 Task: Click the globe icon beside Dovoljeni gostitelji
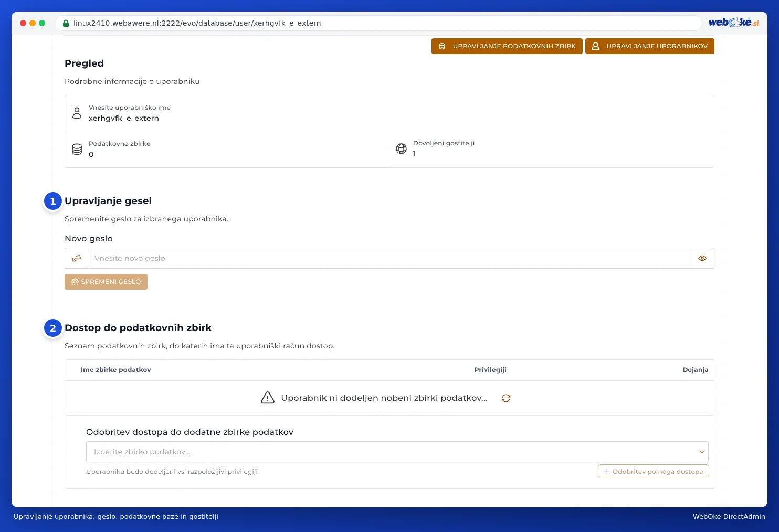point(402,148)
